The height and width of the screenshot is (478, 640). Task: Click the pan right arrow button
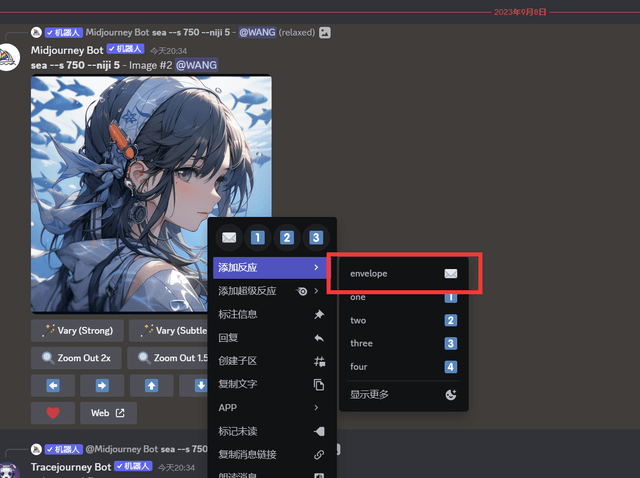(102, 385)
